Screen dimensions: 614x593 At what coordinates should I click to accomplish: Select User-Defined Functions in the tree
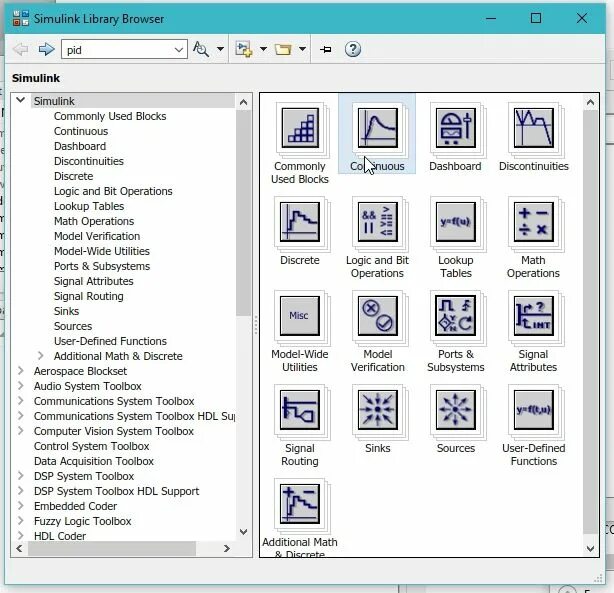(x=110, y=341)
